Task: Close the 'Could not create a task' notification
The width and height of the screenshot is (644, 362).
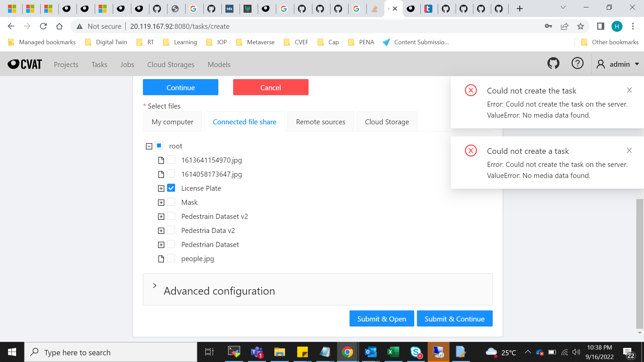Action: pyautogui.click(x=629, y=150)
